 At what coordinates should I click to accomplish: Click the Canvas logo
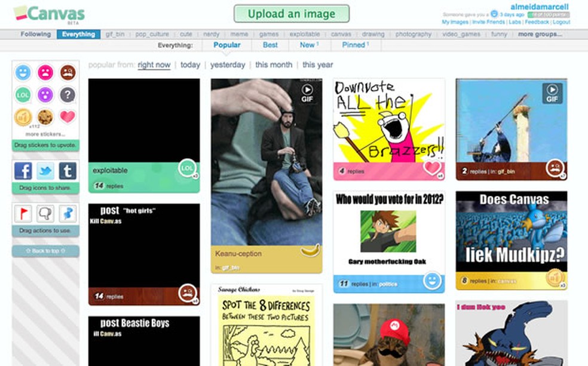(49, 14)
